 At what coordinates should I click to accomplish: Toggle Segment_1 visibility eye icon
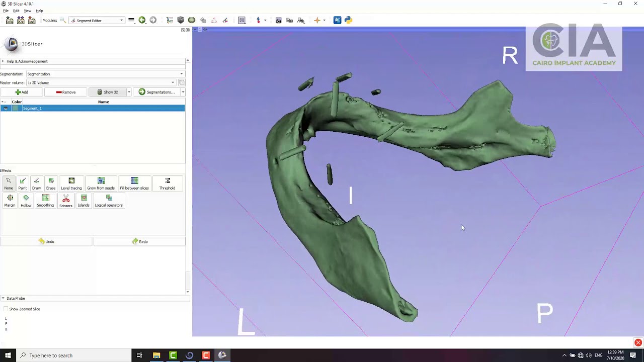coord(6,108)
